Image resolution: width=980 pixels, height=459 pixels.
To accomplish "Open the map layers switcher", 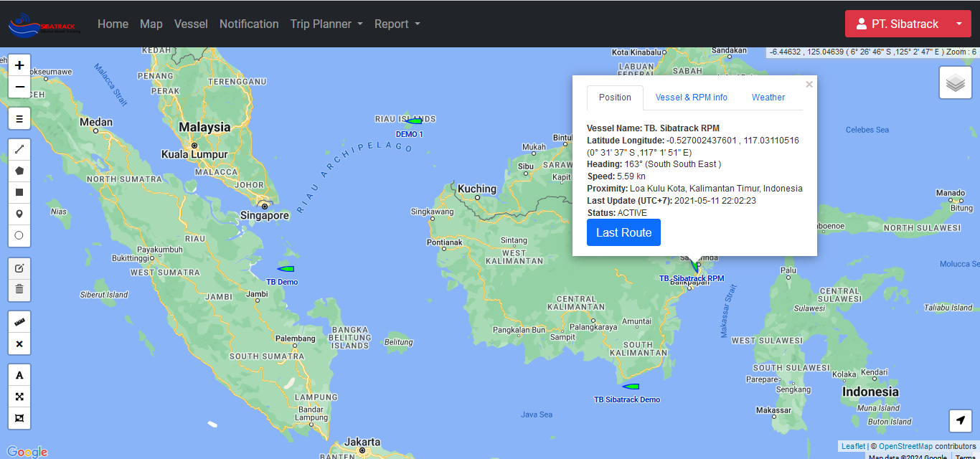I will pos(955,83).
